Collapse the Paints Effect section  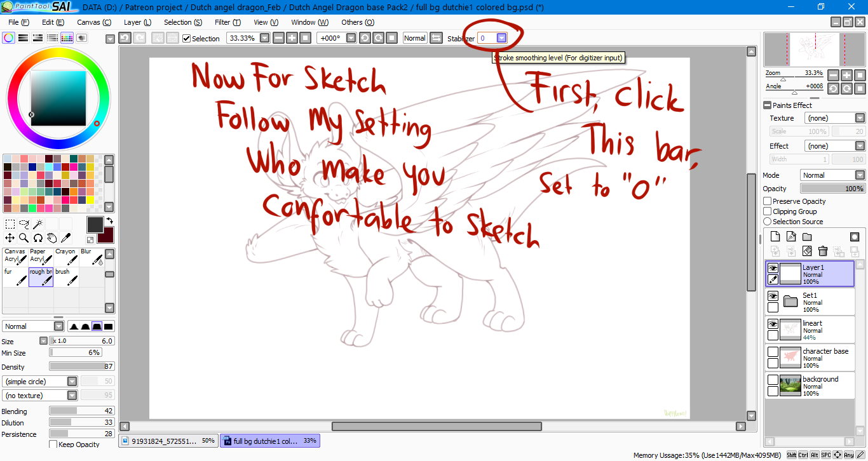(767, 105)
